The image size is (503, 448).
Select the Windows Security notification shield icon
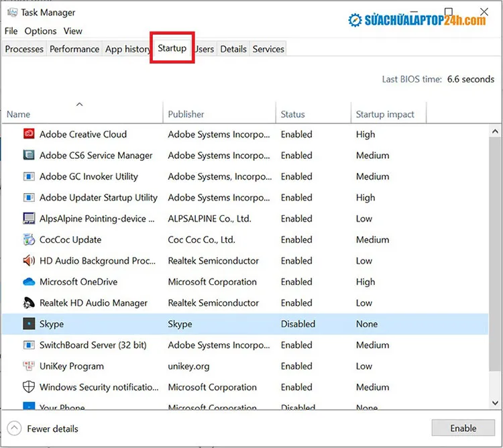click(29, 387)
